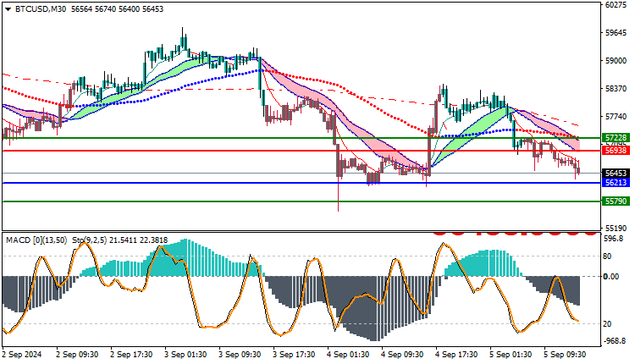Select the red 56938 price label
Image resolution: width=635 pixels, height=364 pixels.
pyautogui.click(x=616, y=150)
